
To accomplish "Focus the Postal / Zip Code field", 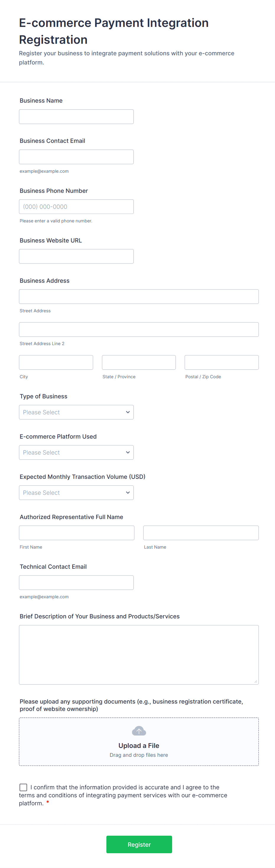I will pyautogui.click(x=222, y=362).
